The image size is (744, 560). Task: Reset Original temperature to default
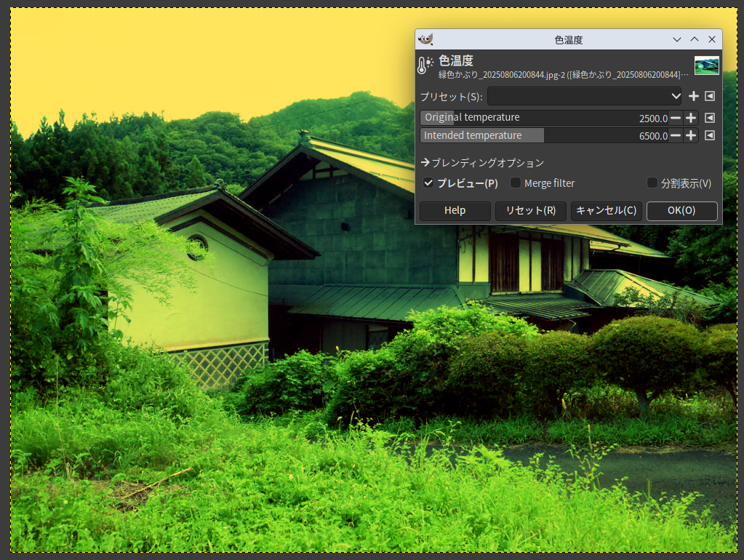[710, 118]
